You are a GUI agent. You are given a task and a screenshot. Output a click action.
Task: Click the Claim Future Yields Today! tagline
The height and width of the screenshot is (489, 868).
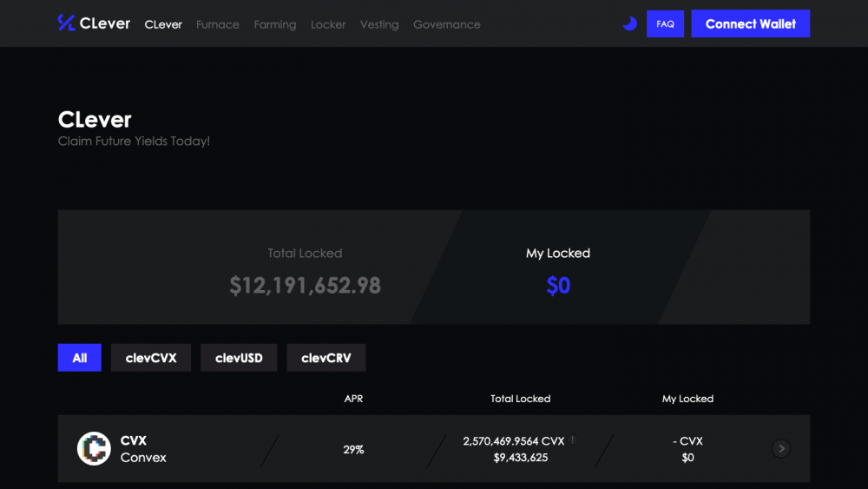(134, 142)
